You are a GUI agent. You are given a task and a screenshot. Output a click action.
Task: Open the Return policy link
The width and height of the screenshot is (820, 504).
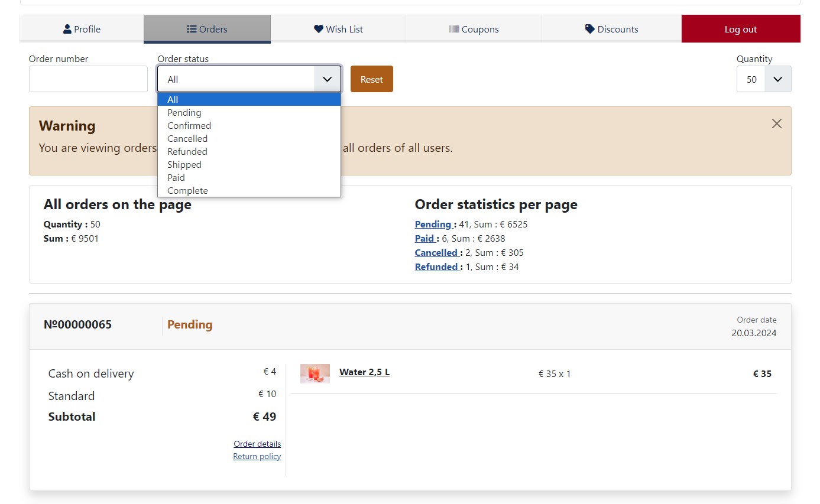(x=257, y=456)
